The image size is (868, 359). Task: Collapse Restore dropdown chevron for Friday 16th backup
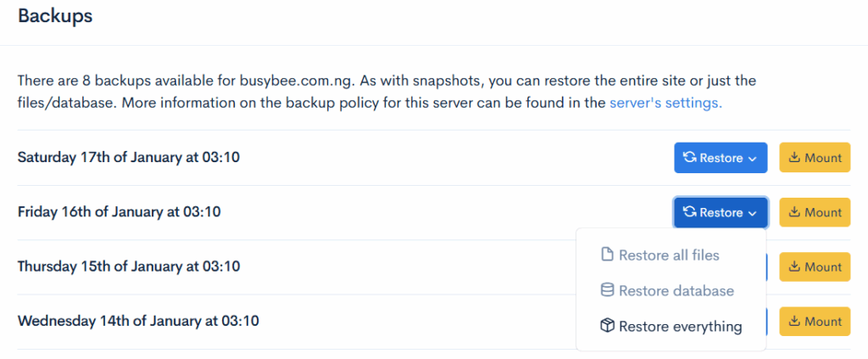tap(753, 213)
